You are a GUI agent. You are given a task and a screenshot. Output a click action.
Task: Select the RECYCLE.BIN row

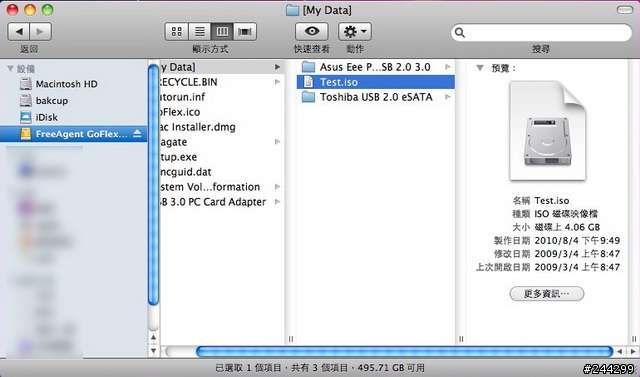click(222, 82)
